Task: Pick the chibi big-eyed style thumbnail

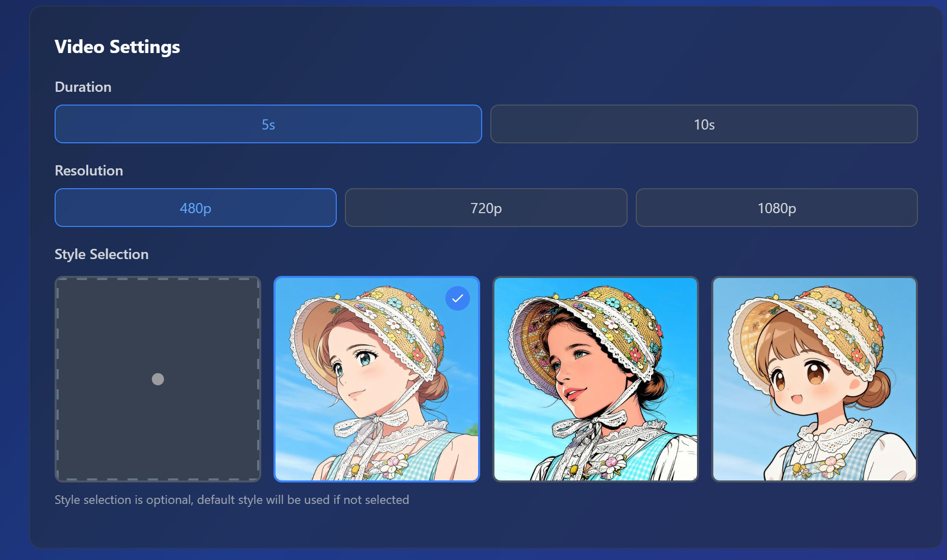Action: [814, 379]
